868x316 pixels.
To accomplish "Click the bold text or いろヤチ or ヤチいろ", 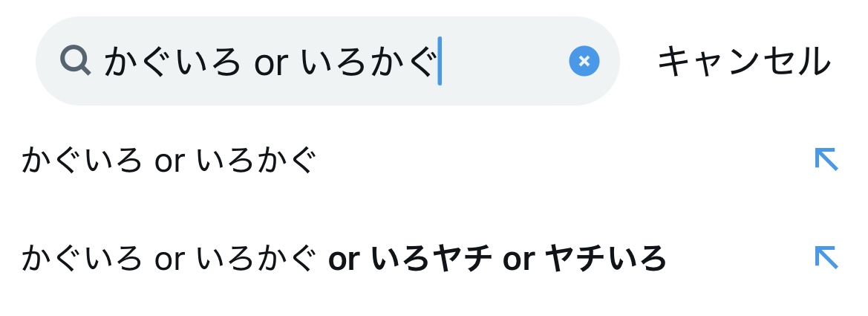I will [x=497, y=258].
